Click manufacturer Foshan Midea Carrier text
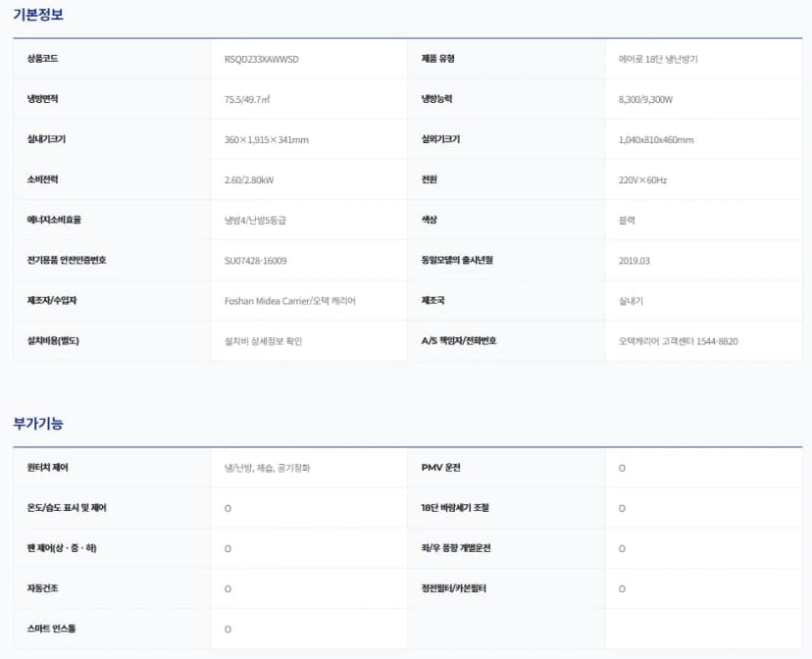 pyautogui.click(x=267, y=301)
